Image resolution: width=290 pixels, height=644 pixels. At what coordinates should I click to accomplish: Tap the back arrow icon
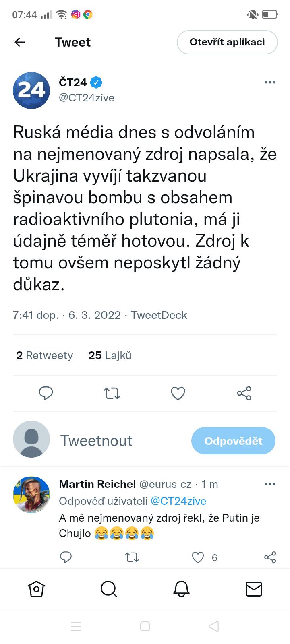click(20, 42)
